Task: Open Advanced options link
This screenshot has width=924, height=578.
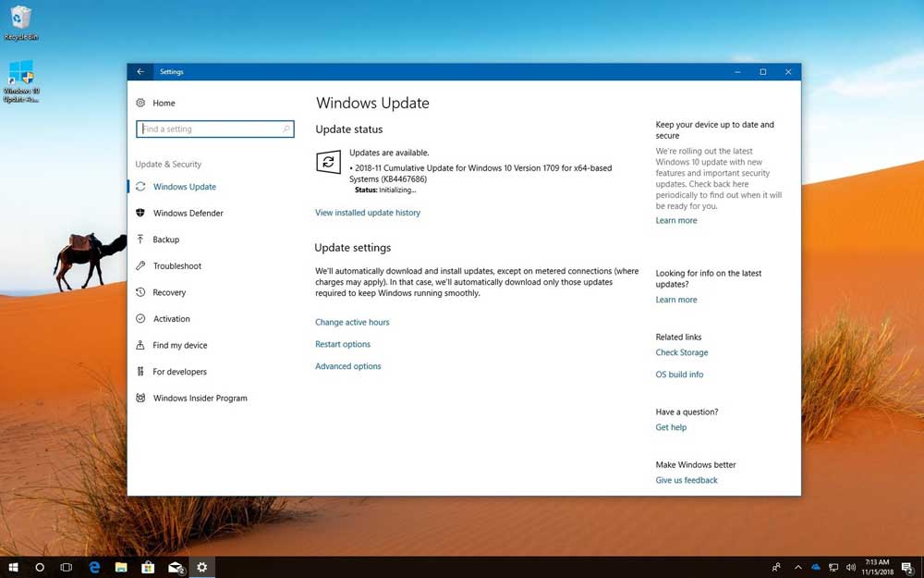Action: pos(347,366)
